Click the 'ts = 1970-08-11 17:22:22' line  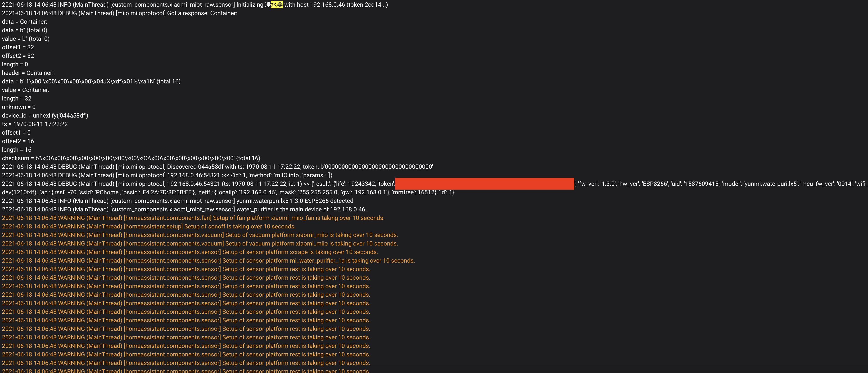click(35, 124)
